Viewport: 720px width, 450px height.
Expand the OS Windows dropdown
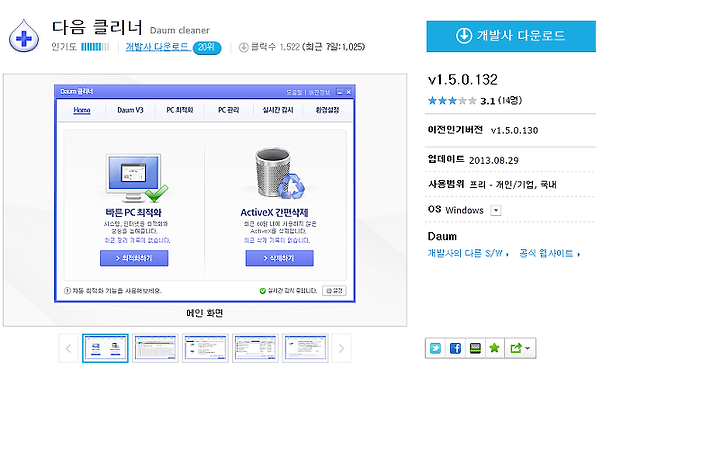click(x=495, y=210)
